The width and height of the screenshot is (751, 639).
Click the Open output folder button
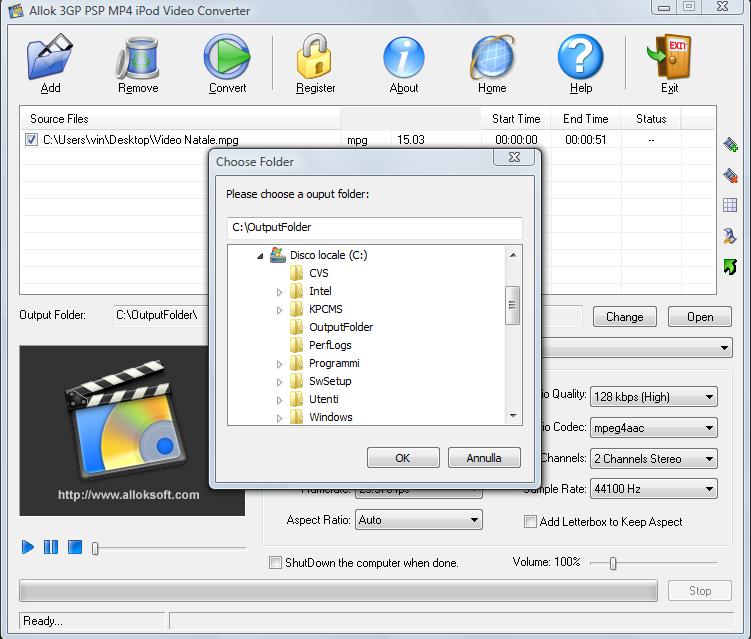tap(700, 317)
